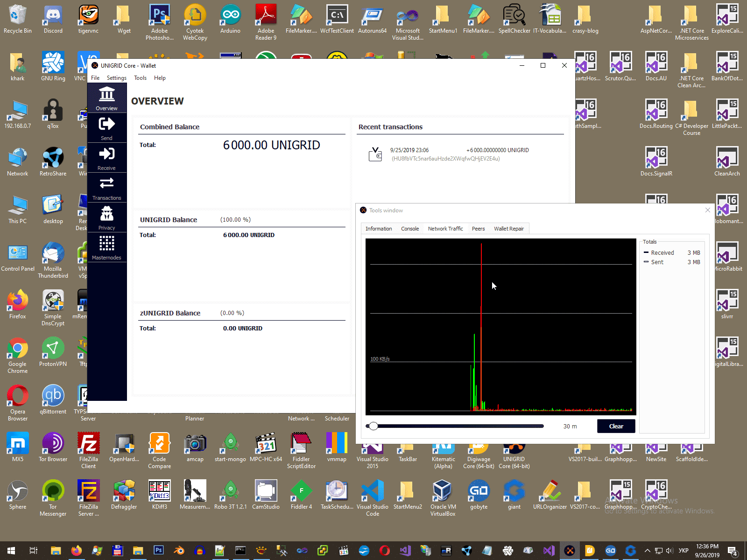The height and width of the screenshot is (560, 747).
Task: Select the +6000.00000000 UNIGRID transaction amount
Action: (498, 150)
